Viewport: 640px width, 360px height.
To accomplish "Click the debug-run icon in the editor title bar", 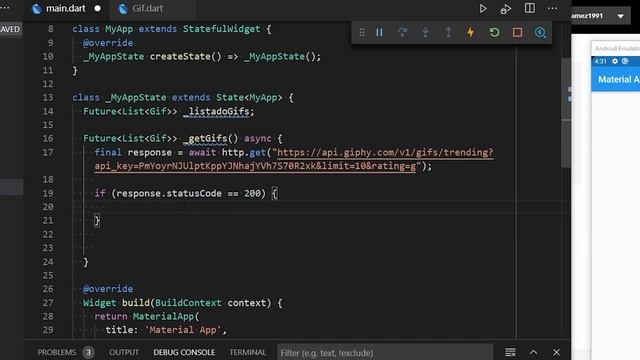I will 506,9.
